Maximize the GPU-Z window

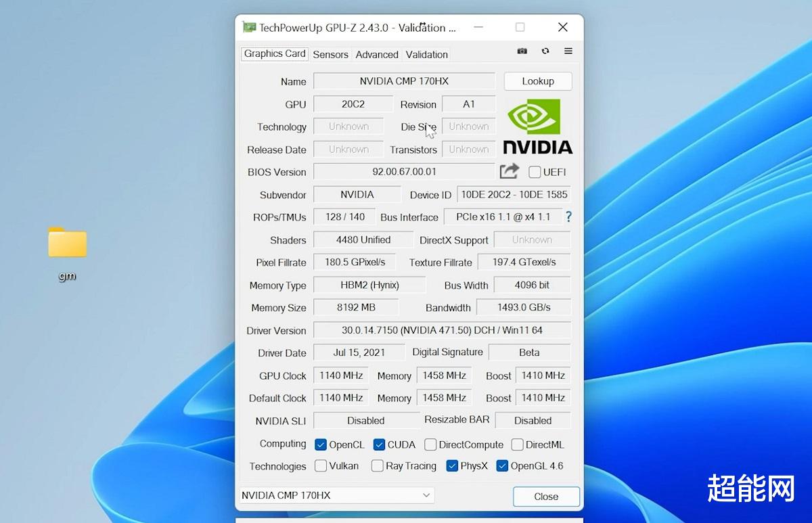520,27
